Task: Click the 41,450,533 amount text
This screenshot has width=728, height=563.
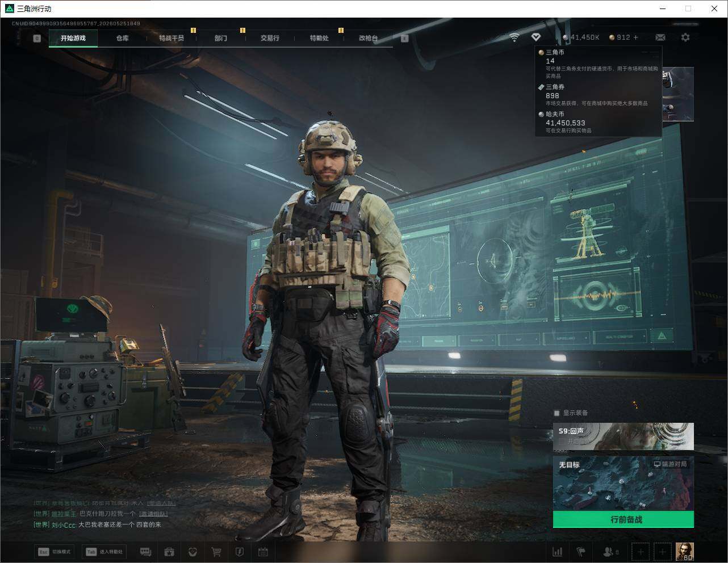Action: coord(565,123)
